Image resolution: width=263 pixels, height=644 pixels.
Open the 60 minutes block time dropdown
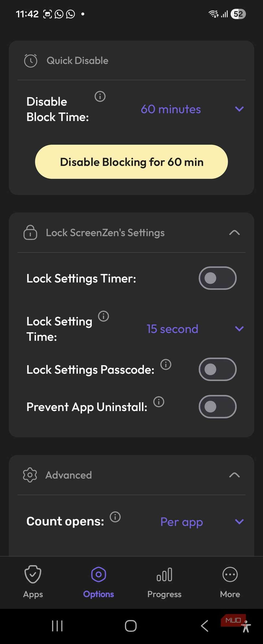tap(239, 109)
